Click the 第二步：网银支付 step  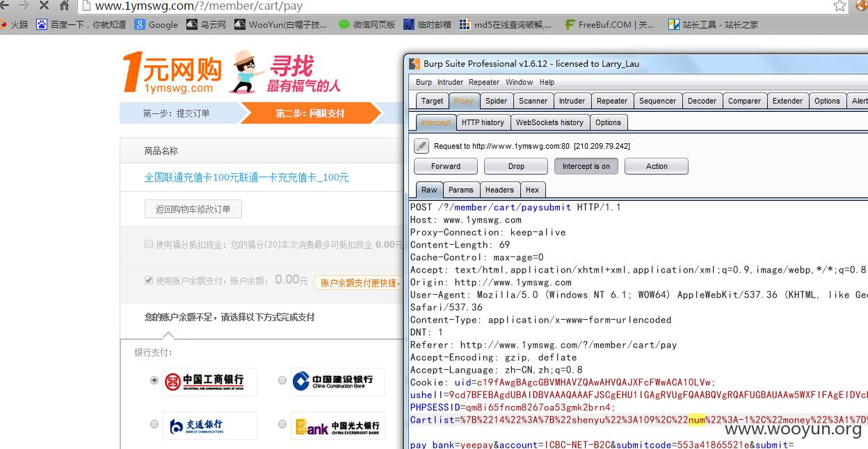310,113
